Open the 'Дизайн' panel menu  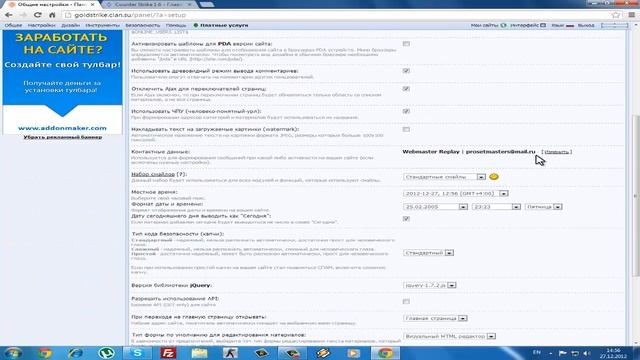coord(70,25)
